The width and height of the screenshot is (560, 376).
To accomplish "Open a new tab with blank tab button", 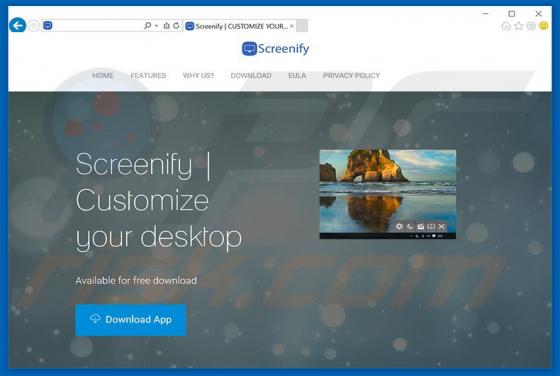I will tap(302, 26).
